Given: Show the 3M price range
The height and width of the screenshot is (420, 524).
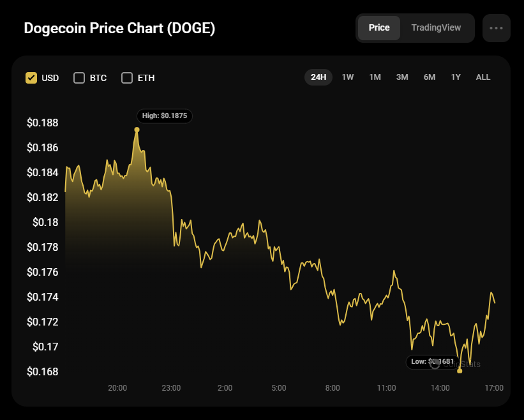Looking at the screenshot, I should click(x=402, y=77).
